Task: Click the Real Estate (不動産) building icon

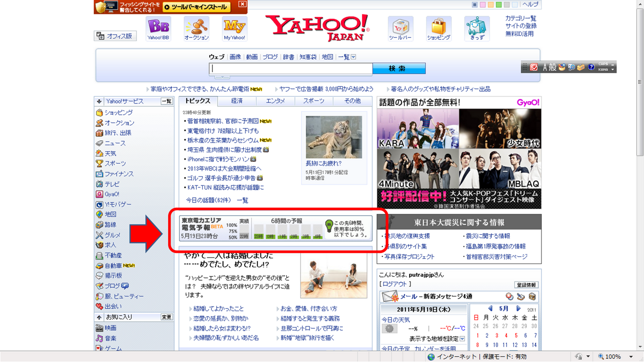Action: point(99,256)
